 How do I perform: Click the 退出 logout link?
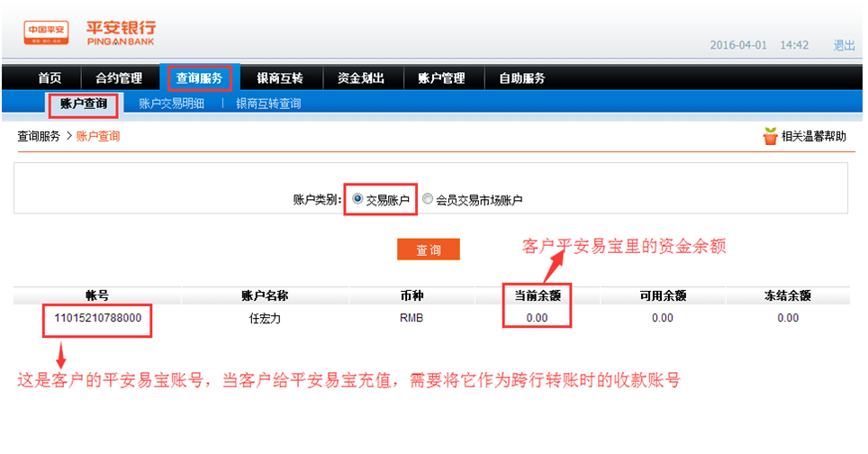pos(845,45)
